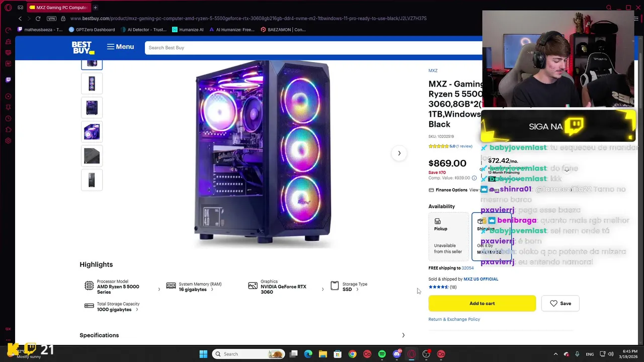The image size is (644, 362).
Task: Toggle the VPN badge in address bar
Action: (x=51, y=19)
